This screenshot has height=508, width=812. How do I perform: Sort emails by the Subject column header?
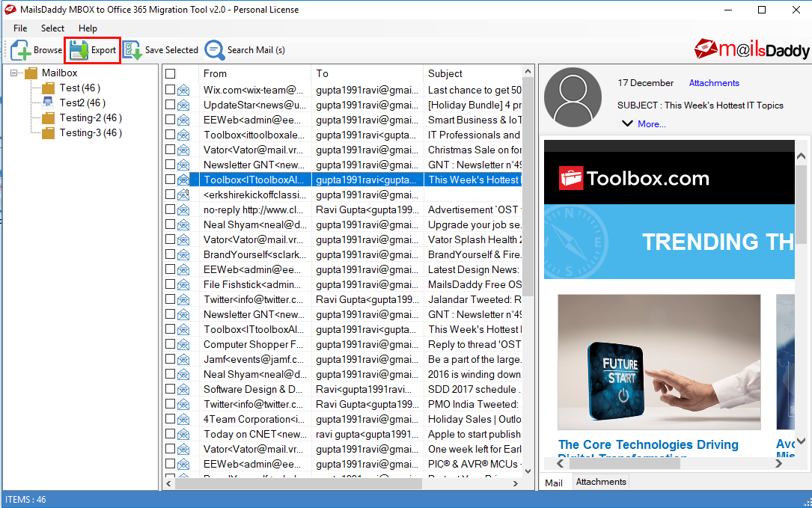point(472,73)
